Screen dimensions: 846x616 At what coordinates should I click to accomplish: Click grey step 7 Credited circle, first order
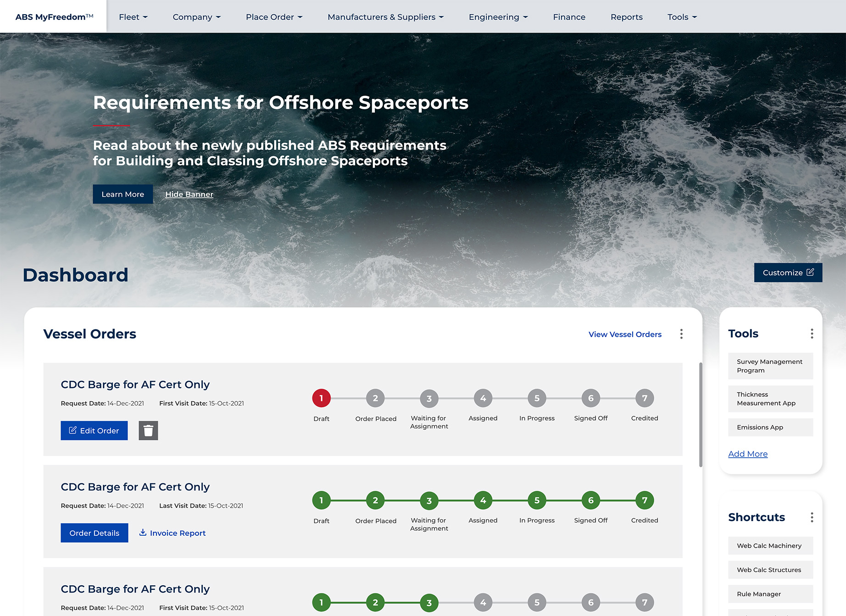coord(645,398)
